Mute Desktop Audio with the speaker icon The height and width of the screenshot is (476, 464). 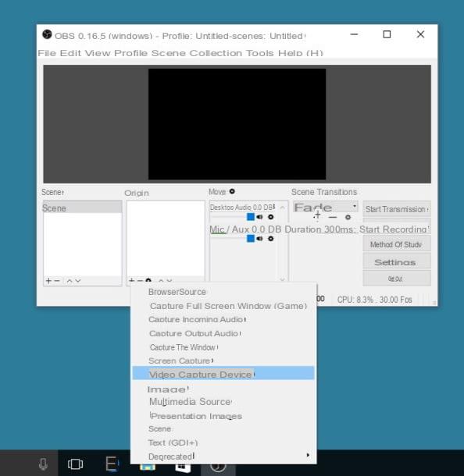(x=259, y=217)
